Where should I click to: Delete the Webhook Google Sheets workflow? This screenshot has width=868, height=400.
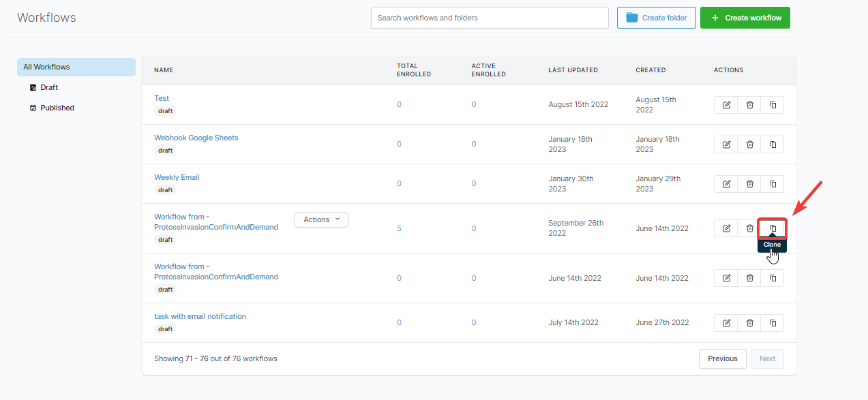click(x=749, y=144)
